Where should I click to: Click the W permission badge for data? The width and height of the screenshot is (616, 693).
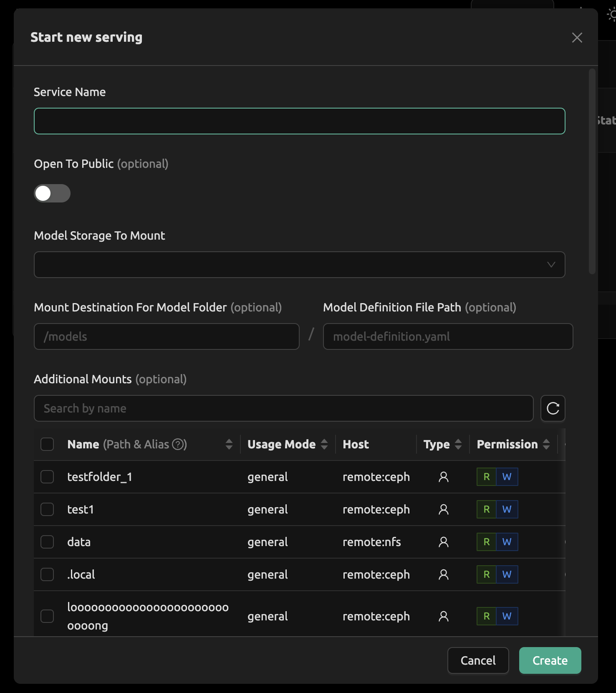pyautogui.click(x=507, y=542)
